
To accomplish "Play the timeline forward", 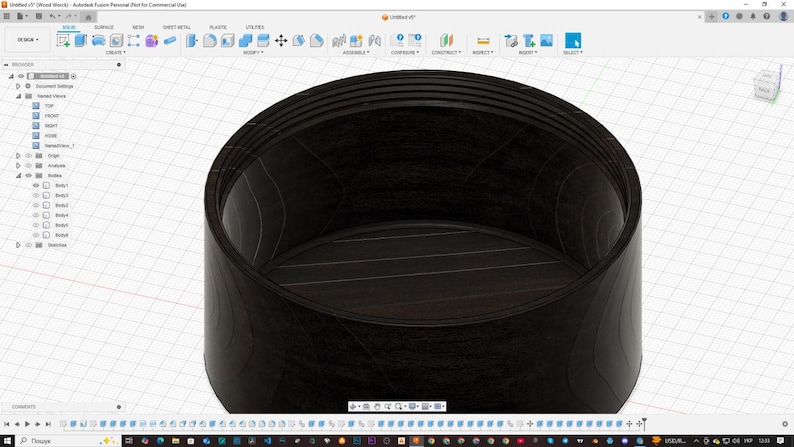I will 27,424.
